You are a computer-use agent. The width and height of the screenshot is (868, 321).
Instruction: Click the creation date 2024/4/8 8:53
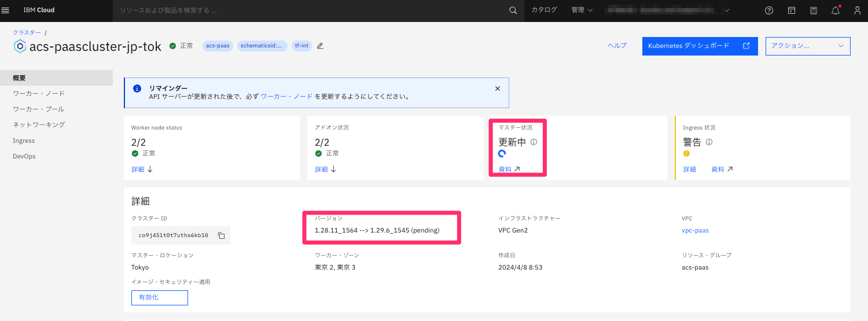tap(520, 267)
